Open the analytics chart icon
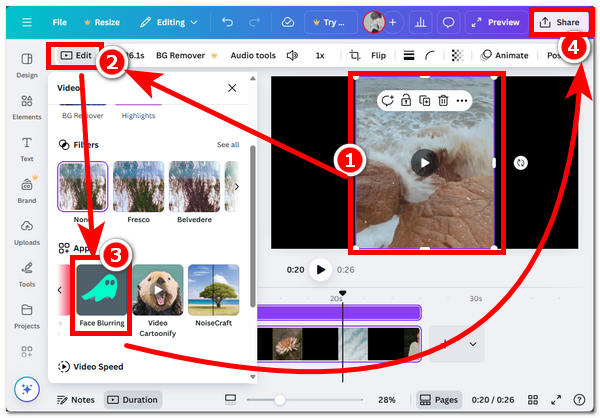Viewport: 600px width, 418px height. (420, 21)
